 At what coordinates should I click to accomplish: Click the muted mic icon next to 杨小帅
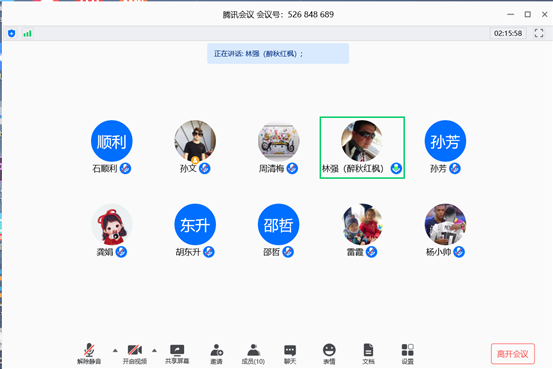458,252
